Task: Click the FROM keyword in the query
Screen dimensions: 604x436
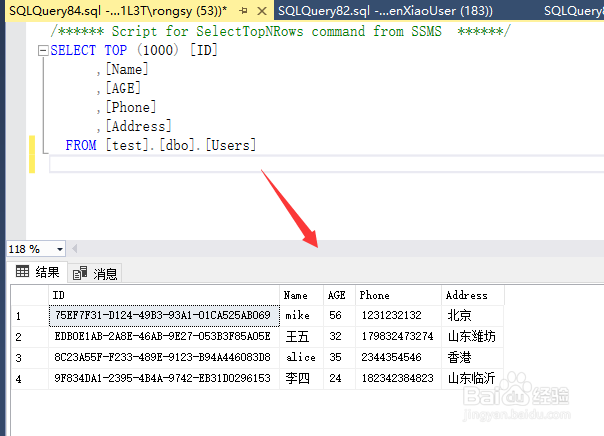Action: pyautogui.click(x=81, y=145)
